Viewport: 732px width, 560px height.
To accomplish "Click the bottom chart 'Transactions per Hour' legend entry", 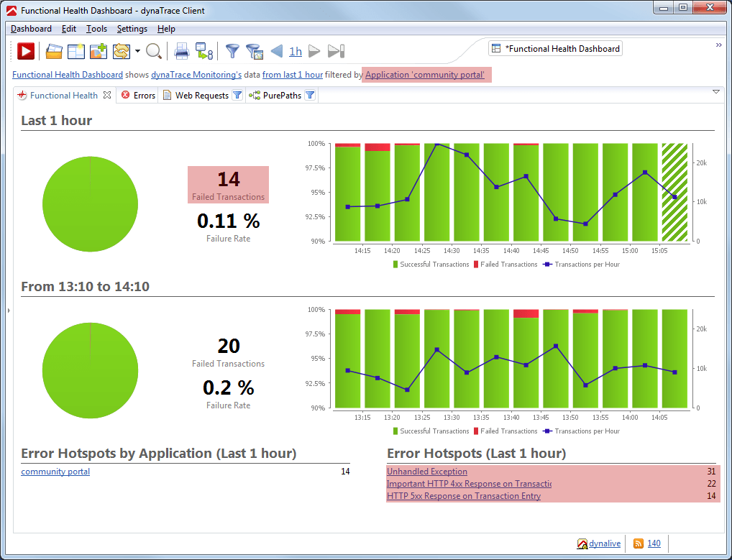I will pos(582,431).
